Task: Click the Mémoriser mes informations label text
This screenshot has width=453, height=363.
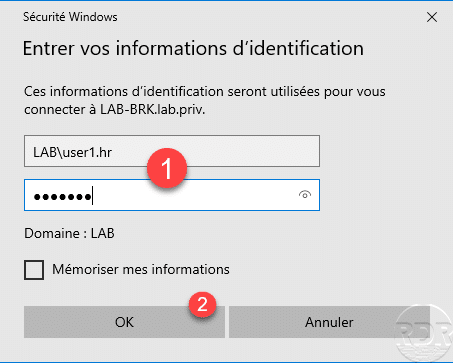Action: (x=141, y=269)
